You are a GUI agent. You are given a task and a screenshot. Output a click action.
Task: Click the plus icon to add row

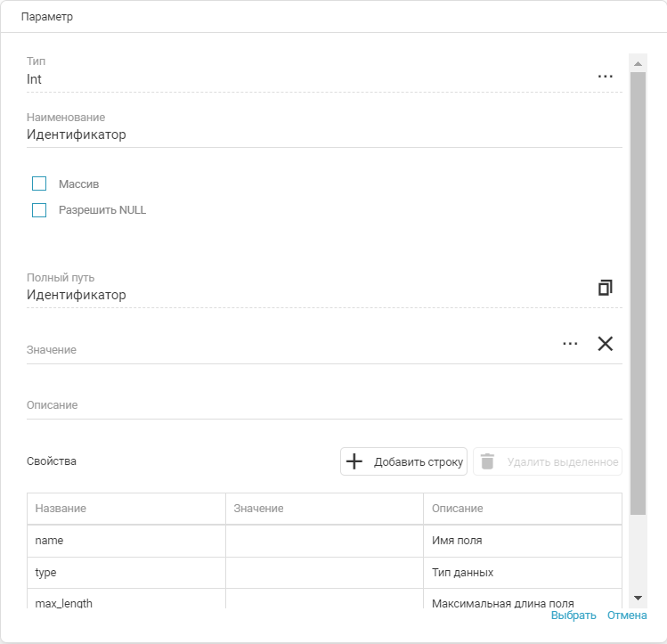[354, 461]
